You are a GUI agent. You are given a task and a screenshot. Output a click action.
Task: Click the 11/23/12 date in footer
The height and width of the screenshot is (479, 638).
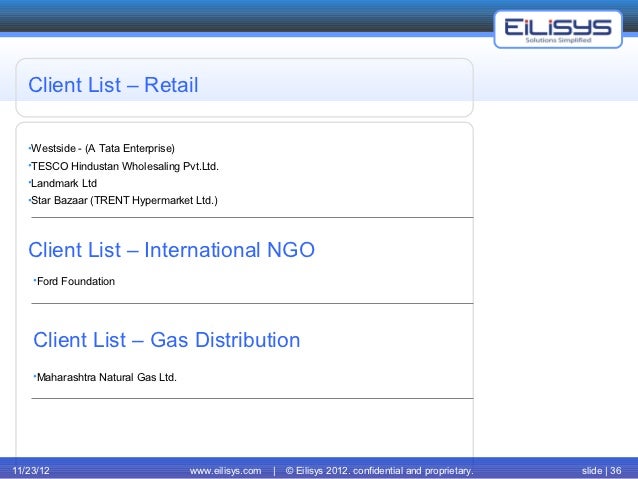tap(31, 471)
